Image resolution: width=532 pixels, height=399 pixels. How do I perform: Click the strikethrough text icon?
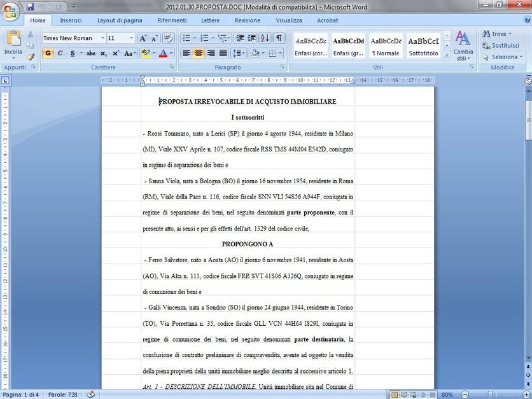tap(91, 53)
